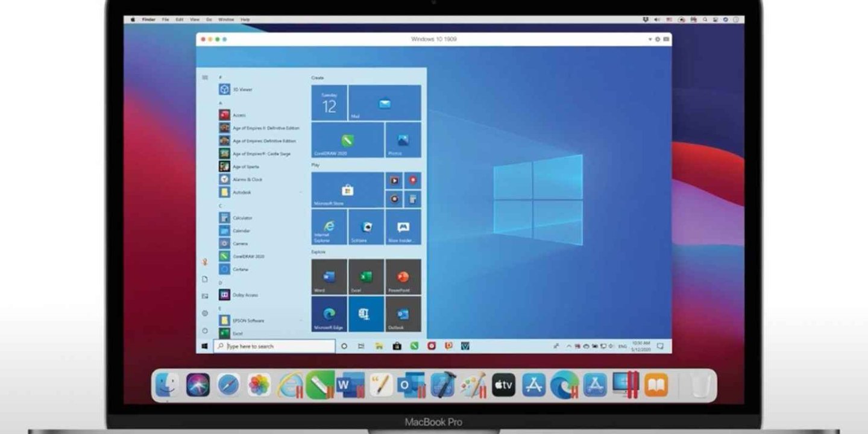Image resolution: width=868 pixels, height=434 pixels.
Task: Launch PowerPoint from the Explore group
Action: tap(402, 276)
